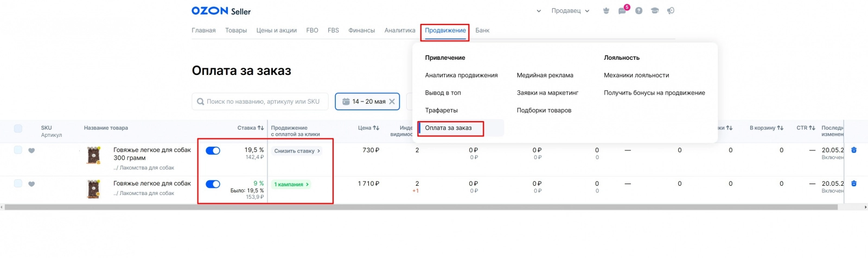The image size is (868, 258).
Task: Click the help question mark icon
Action: pyautogui.click(x=639, y=11)
